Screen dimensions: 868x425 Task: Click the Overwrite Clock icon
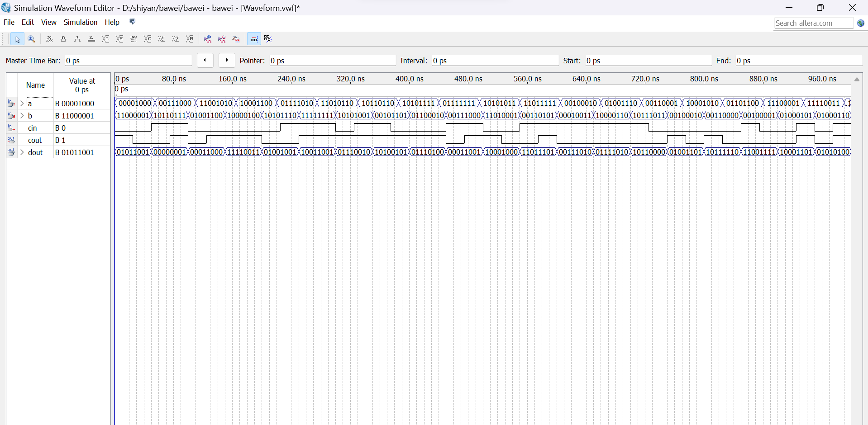tap(162, 39)
